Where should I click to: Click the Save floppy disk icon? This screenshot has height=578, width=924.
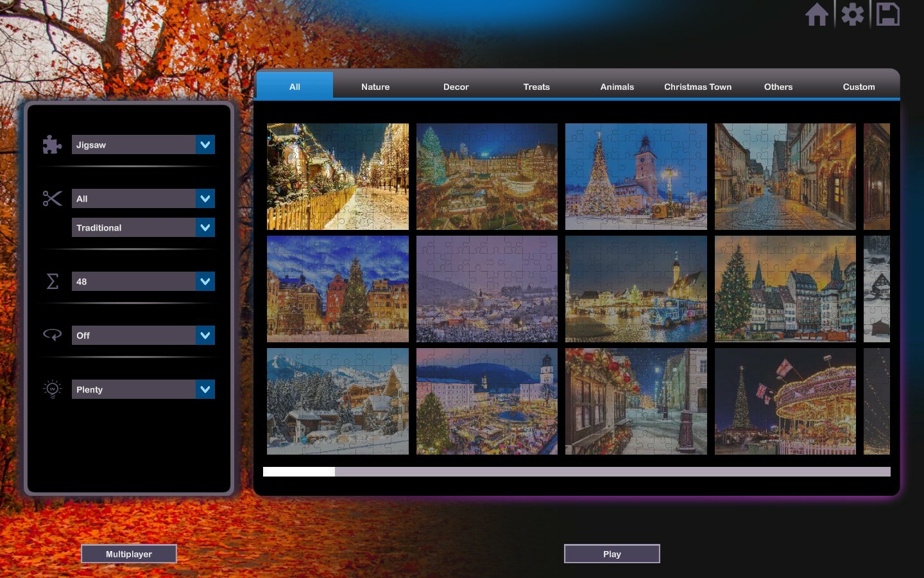(888, 14)
